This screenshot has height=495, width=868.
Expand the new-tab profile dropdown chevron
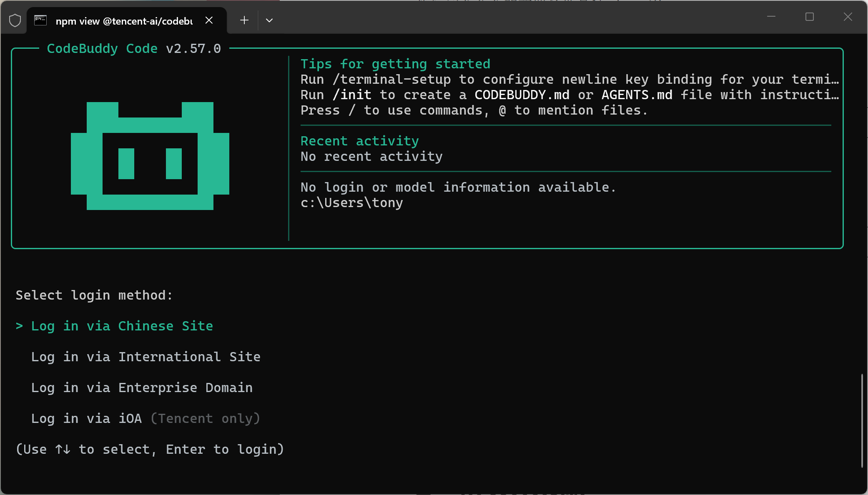click(269, 20)
